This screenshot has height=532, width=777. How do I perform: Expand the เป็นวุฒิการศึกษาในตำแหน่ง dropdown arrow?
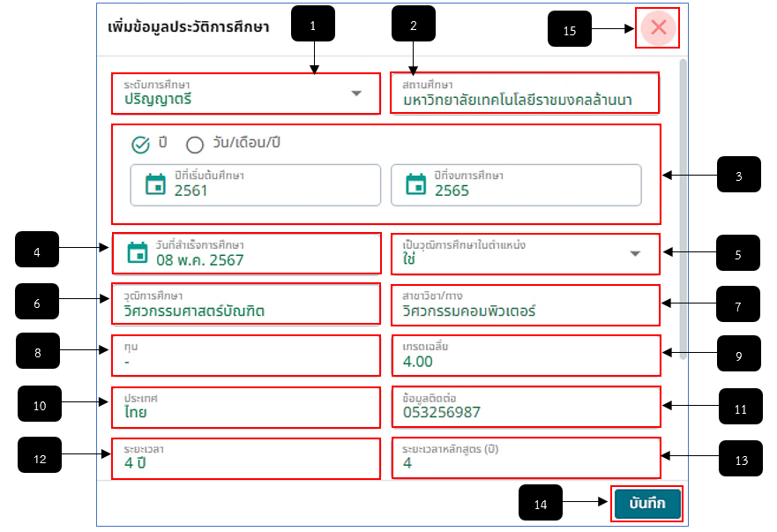pyautogui.click(x=635, y=254)
